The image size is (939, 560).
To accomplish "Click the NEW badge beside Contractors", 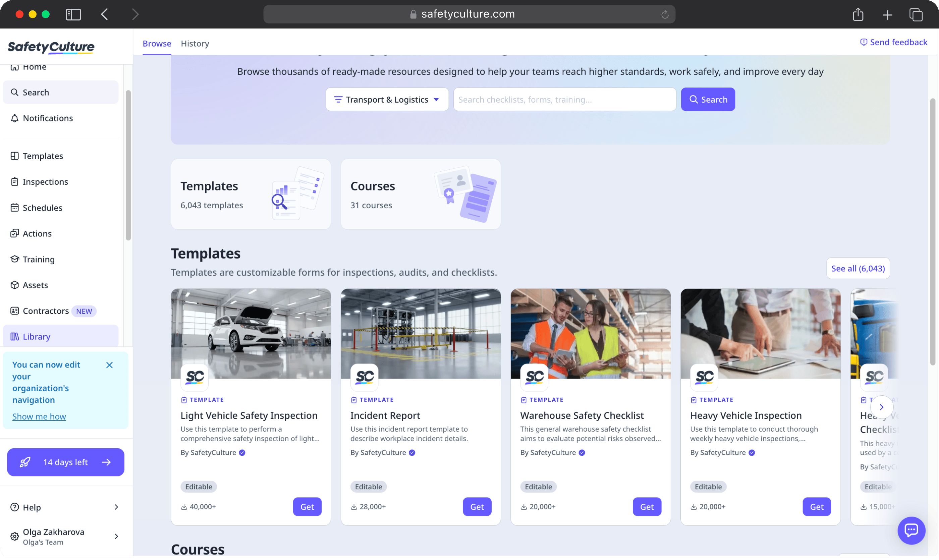I will (x=84, y=311).
